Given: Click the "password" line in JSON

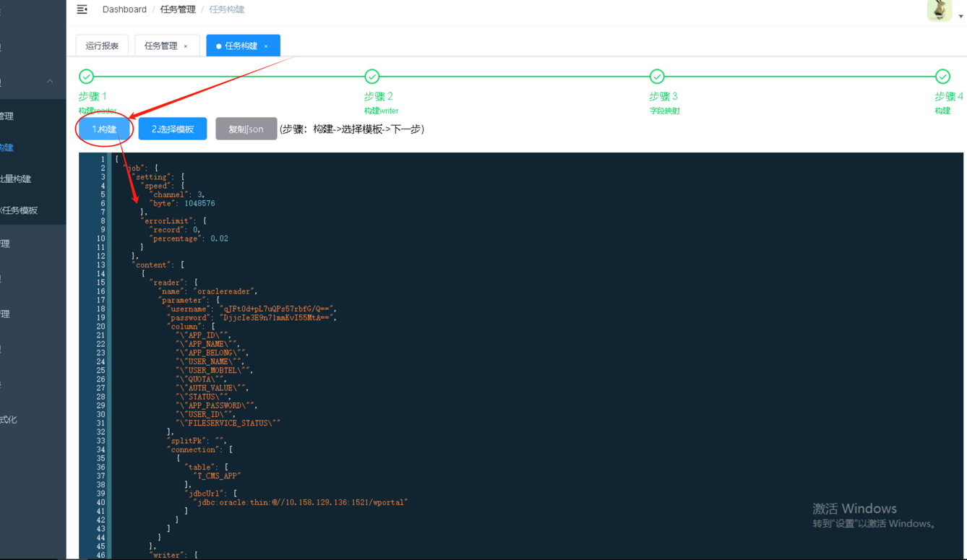Looking at the screenshot, I should pyautogui.click(x=252, y=317).
